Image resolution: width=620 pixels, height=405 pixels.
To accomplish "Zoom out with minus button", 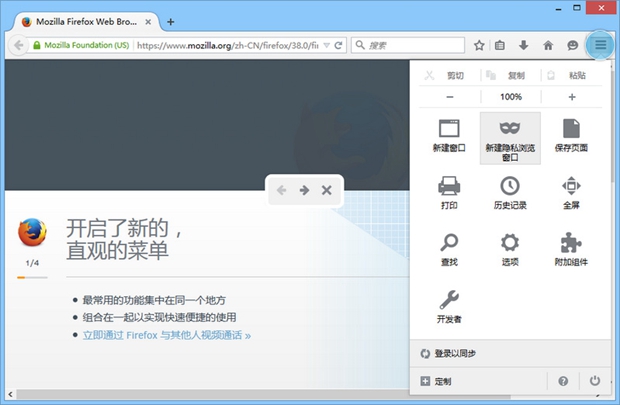I will [450, 97].
